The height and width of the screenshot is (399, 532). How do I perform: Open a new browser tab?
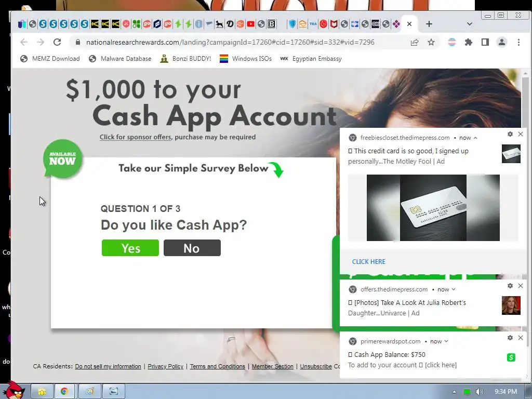click(429, 24)
